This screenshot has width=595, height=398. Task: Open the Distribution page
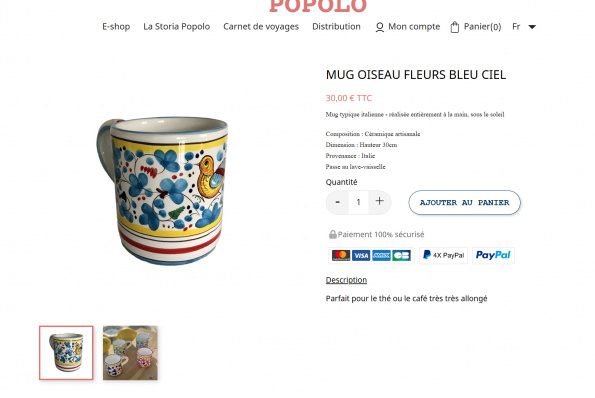(336, 27)
